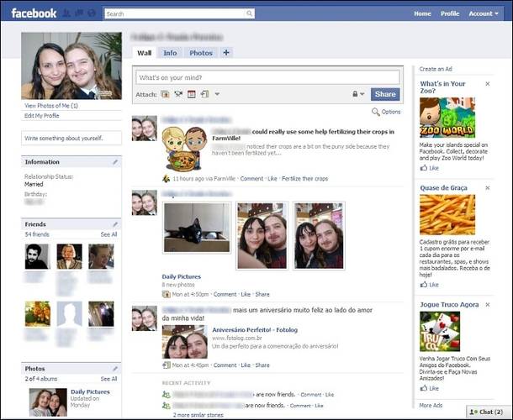Attach a video icon
Image resolution: width=513 pixels, height=420 pixels.
coord(178,94)
